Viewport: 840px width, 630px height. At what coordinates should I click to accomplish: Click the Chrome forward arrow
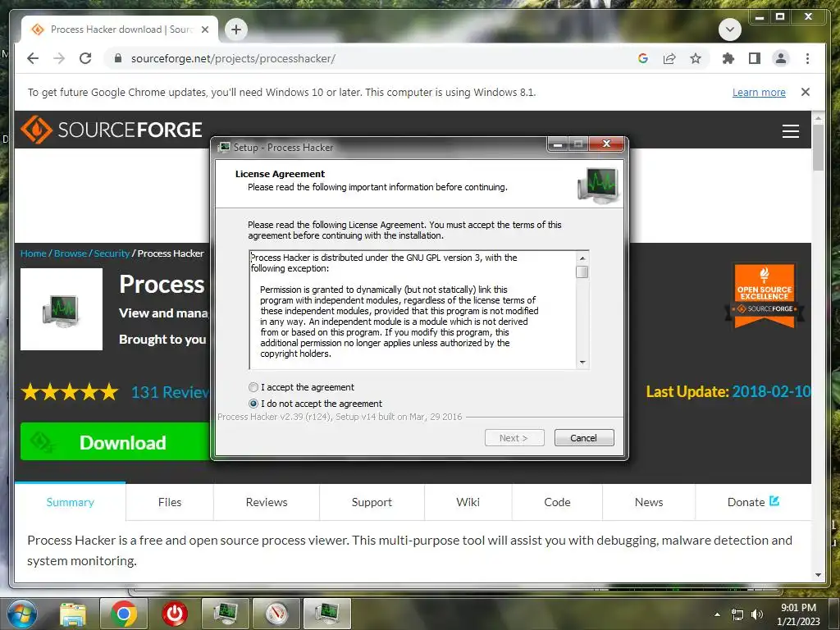[59, 58]
